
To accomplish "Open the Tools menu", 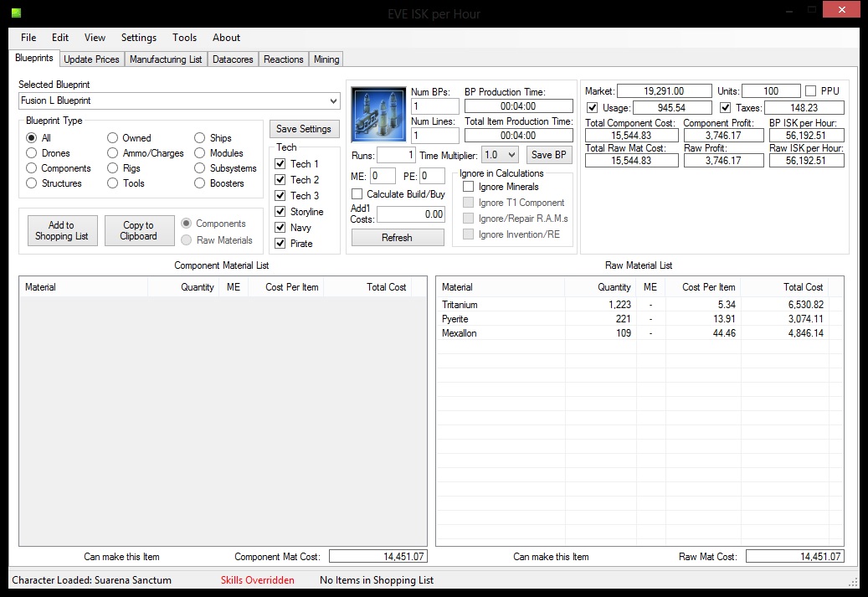I will pos(184,38).
